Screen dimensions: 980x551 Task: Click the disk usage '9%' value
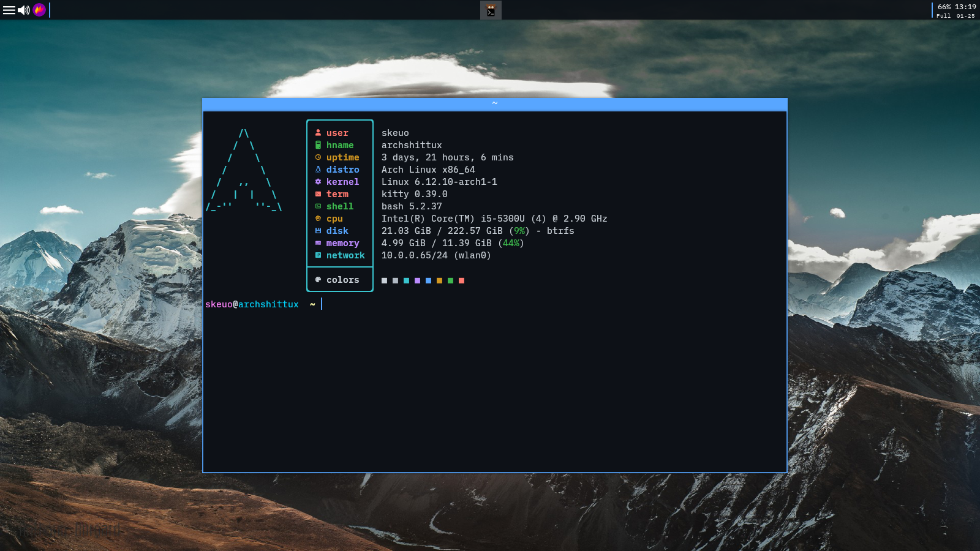point(519,231)
